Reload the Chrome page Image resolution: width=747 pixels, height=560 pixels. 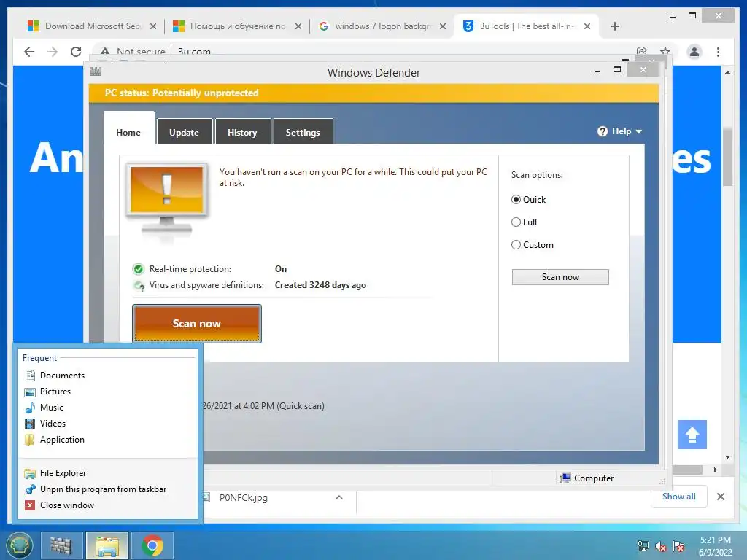tap(76, 52)
